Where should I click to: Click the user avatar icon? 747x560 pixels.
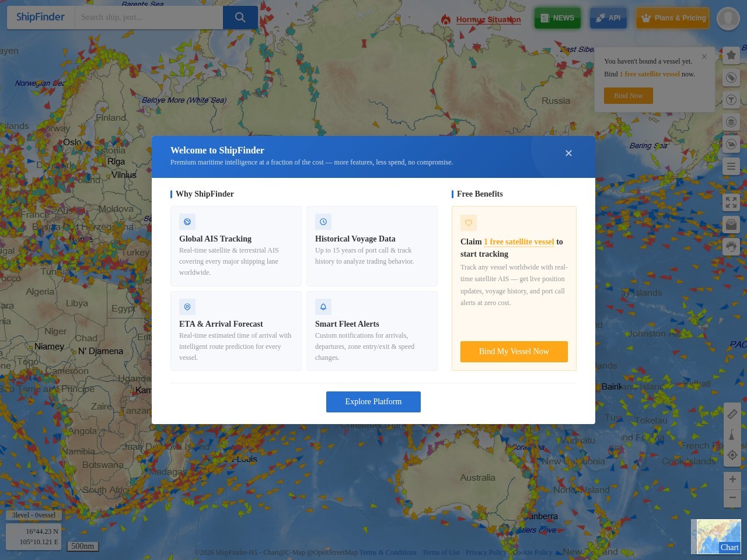(x=728, y=19)
